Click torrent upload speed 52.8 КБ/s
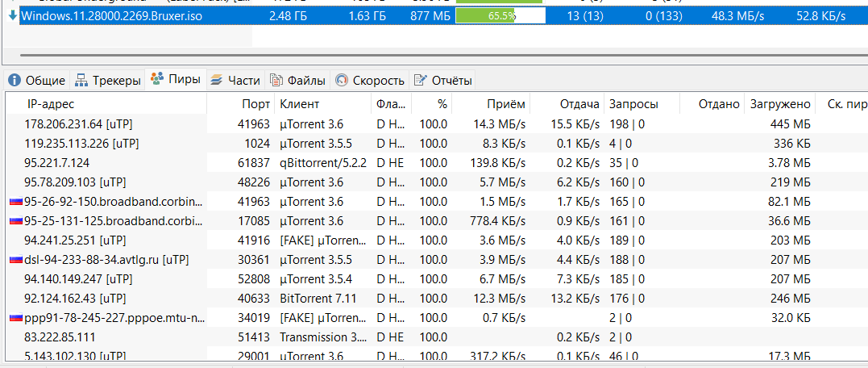Screen dimensions: 868x368 pos(821,16)
